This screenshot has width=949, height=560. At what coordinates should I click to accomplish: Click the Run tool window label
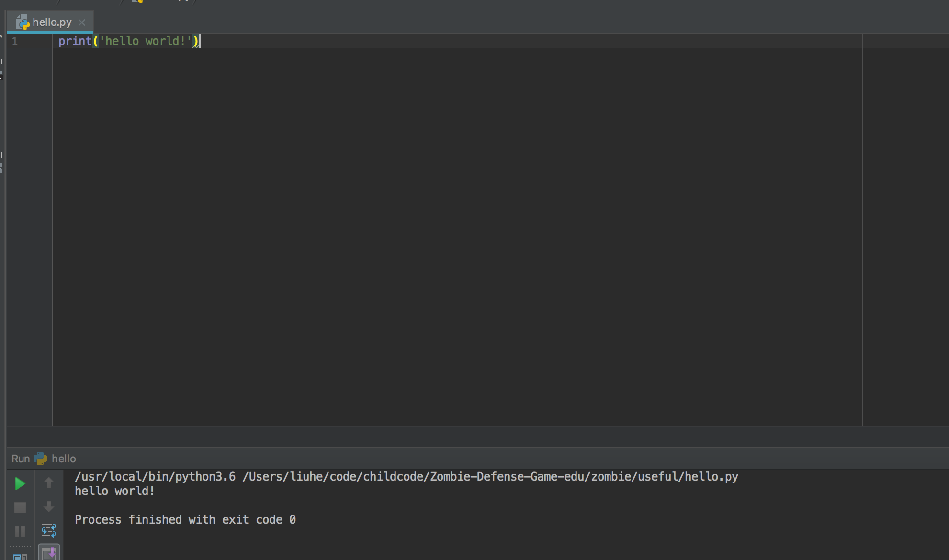pyautogui.click(x=21, y=459)
